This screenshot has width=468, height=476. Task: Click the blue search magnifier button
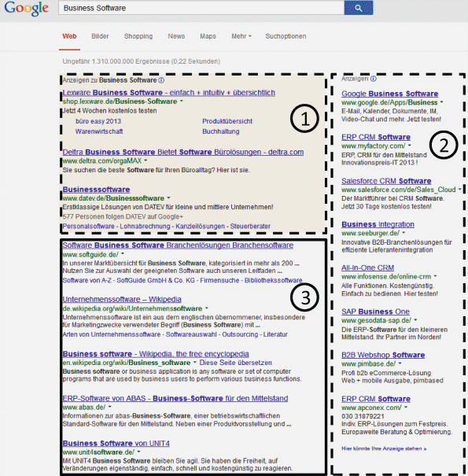[359, 8]
